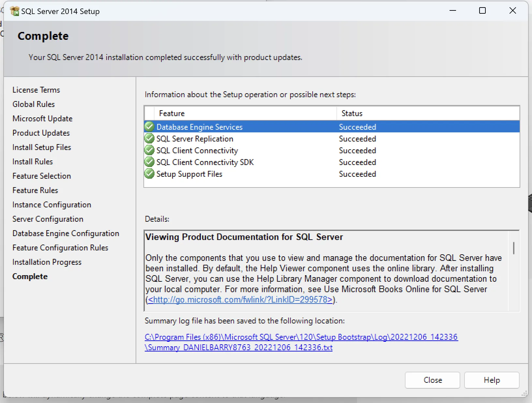Select Feature Rules step in sidebar
Screen dimensions: 532x403
35,190
